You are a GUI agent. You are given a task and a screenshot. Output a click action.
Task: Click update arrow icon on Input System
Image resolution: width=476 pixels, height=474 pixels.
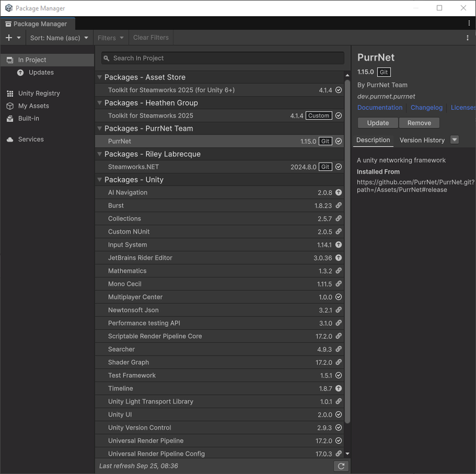338,244
